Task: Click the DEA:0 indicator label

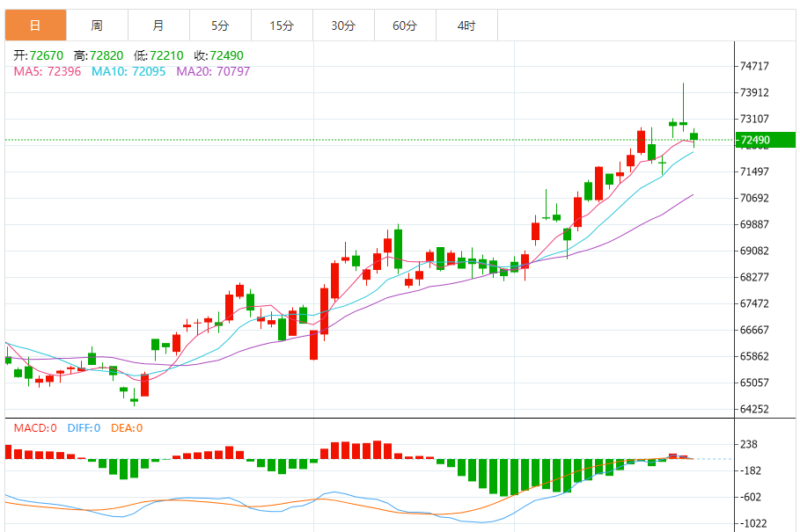Action: pyautogui.click(x=127, y=428)
